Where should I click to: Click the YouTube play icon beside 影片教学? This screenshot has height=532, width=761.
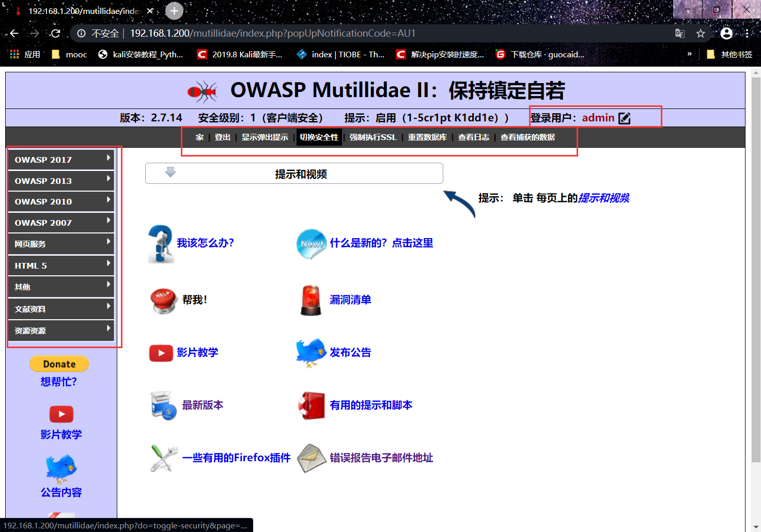[161, 353]
